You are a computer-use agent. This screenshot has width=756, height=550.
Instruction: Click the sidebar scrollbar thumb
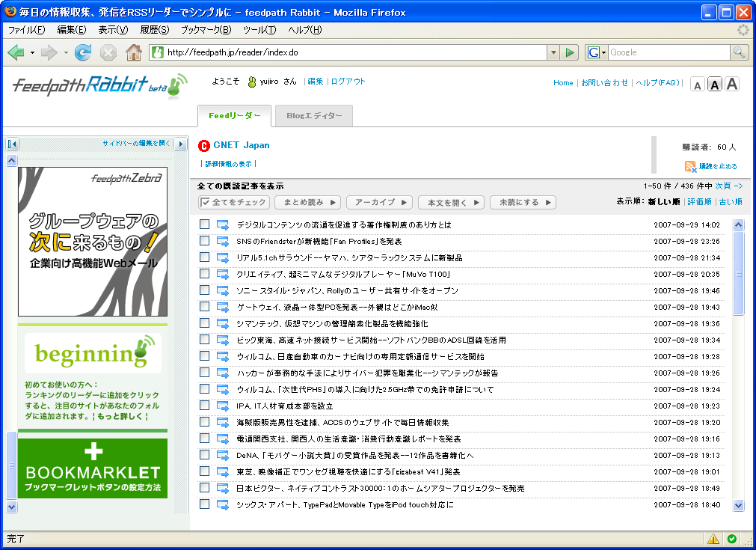[11, 465]
